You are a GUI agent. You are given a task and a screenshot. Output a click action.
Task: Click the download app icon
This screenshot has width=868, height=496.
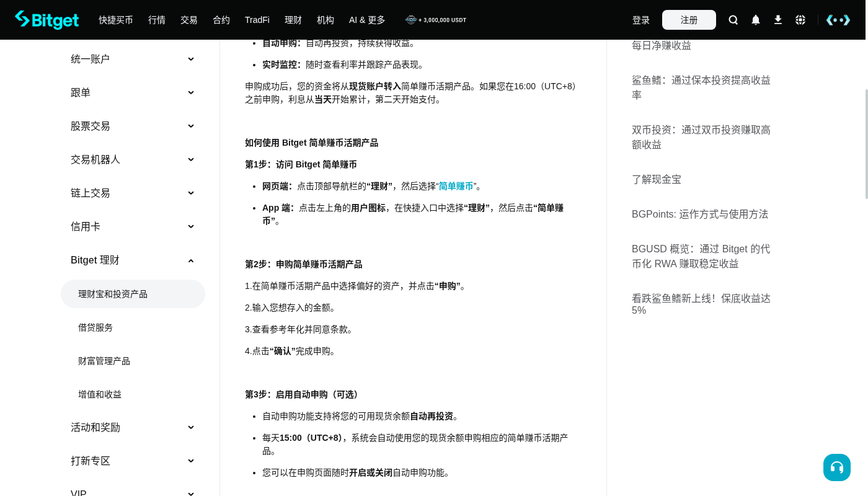pyautogui.click(x=778, y=20)
